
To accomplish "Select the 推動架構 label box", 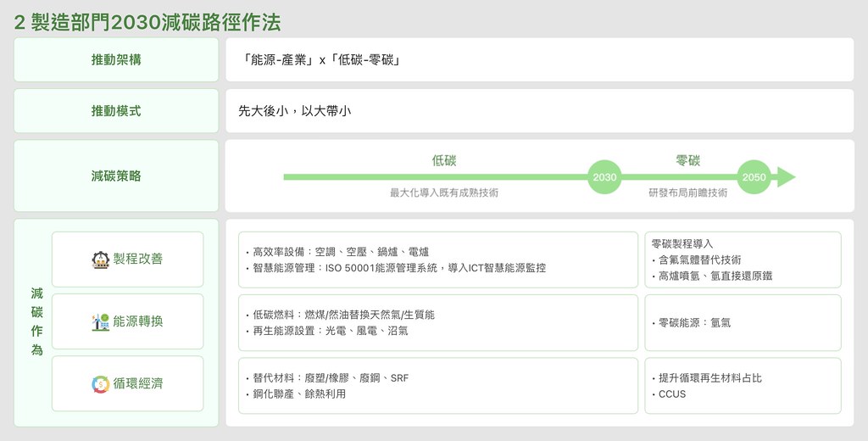I will coord(116,59).
